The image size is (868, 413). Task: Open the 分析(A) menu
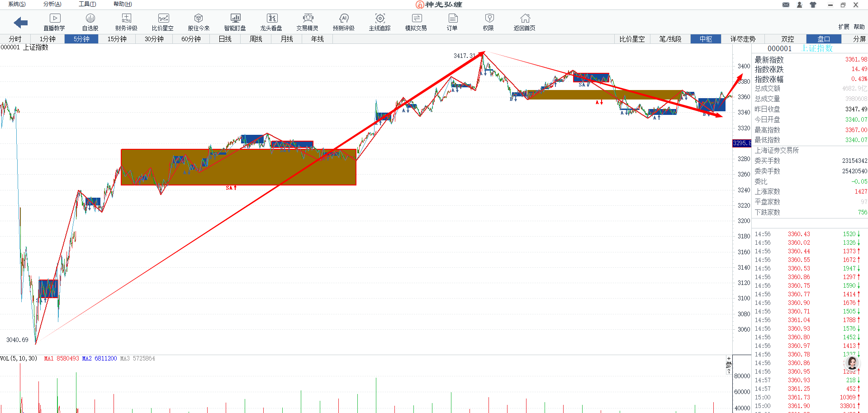tap(52, 4)
